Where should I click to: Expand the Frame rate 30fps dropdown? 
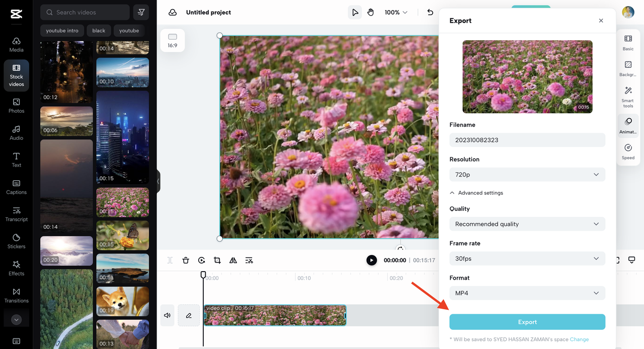(x=527, y=258)
